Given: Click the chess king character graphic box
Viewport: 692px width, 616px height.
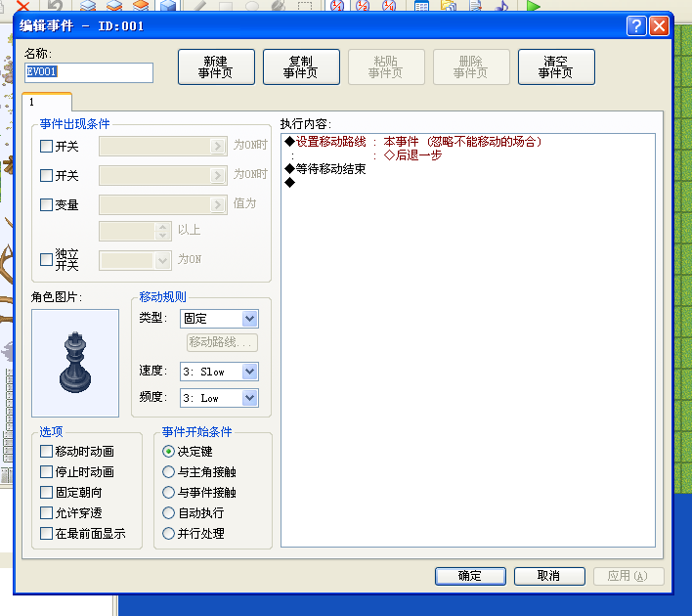Looking at the screenshot, I should pyautogui.click(x=75, y=363).
